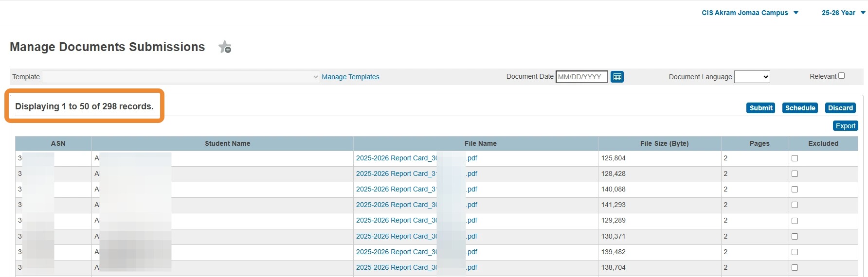868x277 pixels.
Task: Check Excluded for the 139,482 byte file
Action: tap(795, 252)
